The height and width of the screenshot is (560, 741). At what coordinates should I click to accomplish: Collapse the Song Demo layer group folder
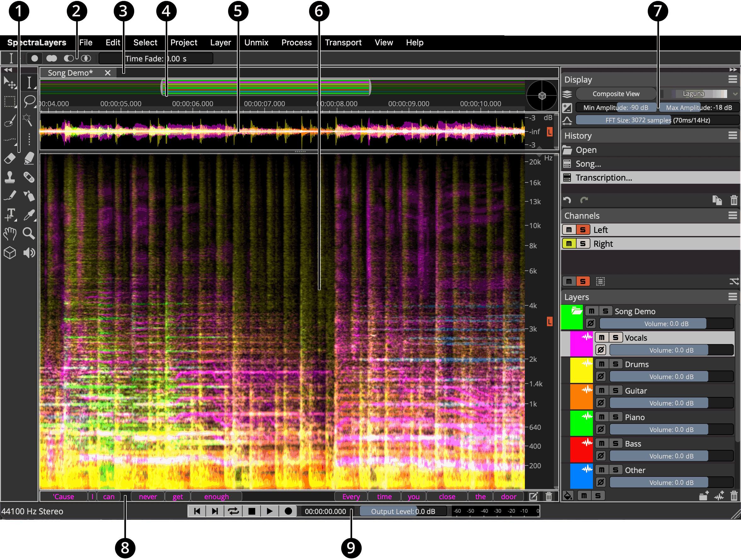point(577,311)
